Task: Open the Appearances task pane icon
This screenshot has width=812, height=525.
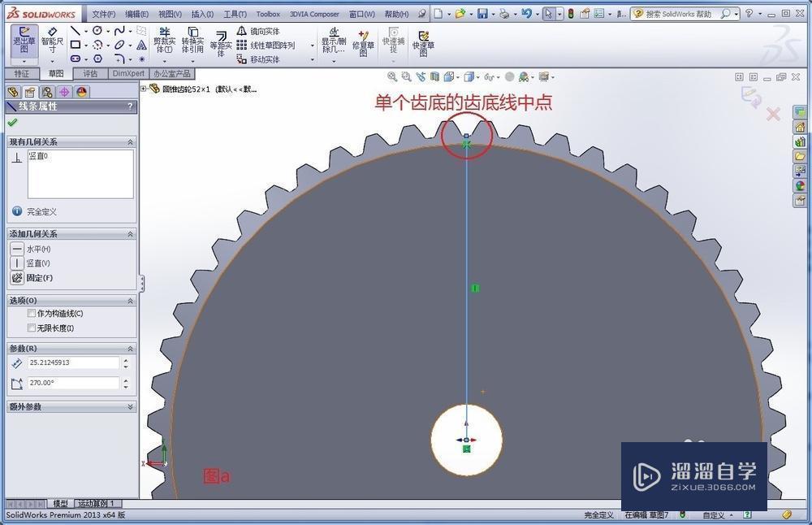Action: [x=800, y=185]
